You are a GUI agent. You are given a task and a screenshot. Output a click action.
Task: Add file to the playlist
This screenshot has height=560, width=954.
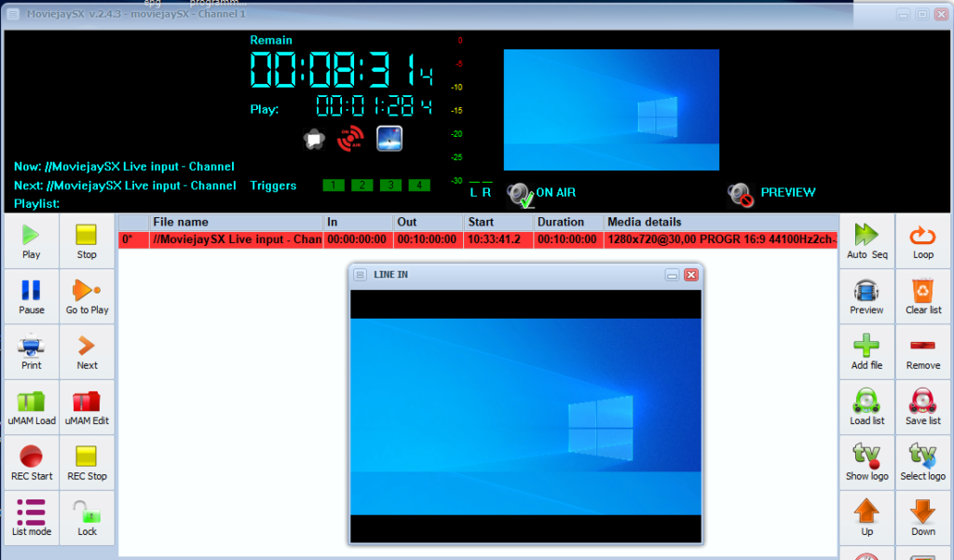(867, 352)
